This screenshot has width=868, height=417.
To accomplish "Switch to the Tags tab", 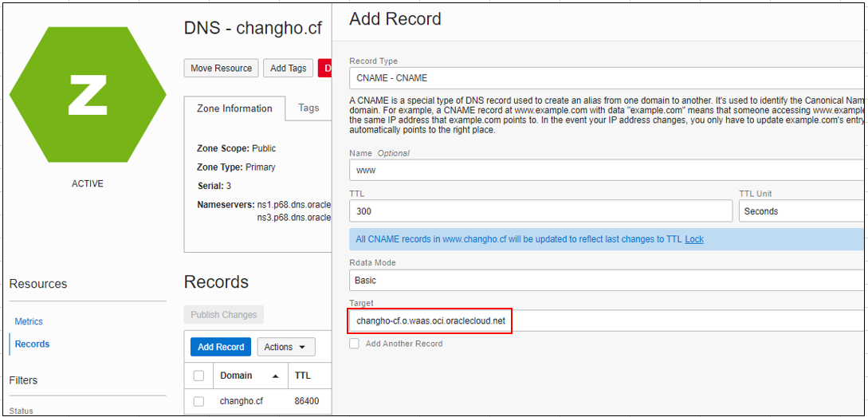I will tap(308, 108).
